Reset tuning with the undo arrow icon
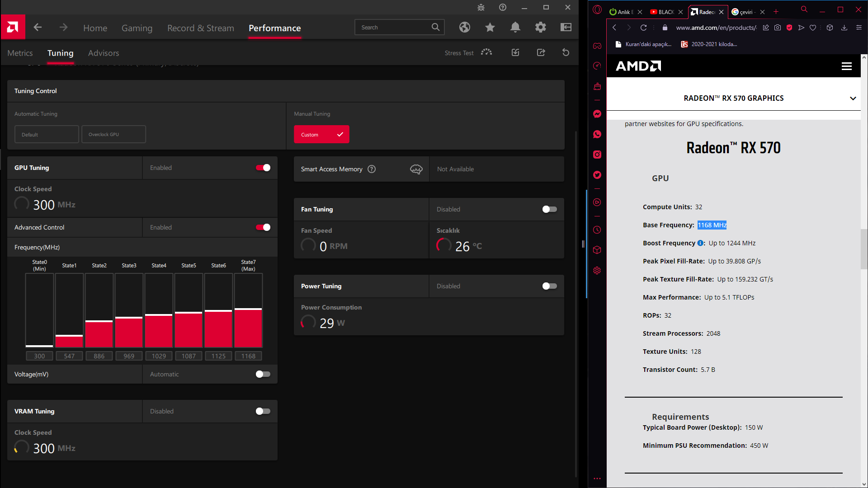 click(566, 52)
